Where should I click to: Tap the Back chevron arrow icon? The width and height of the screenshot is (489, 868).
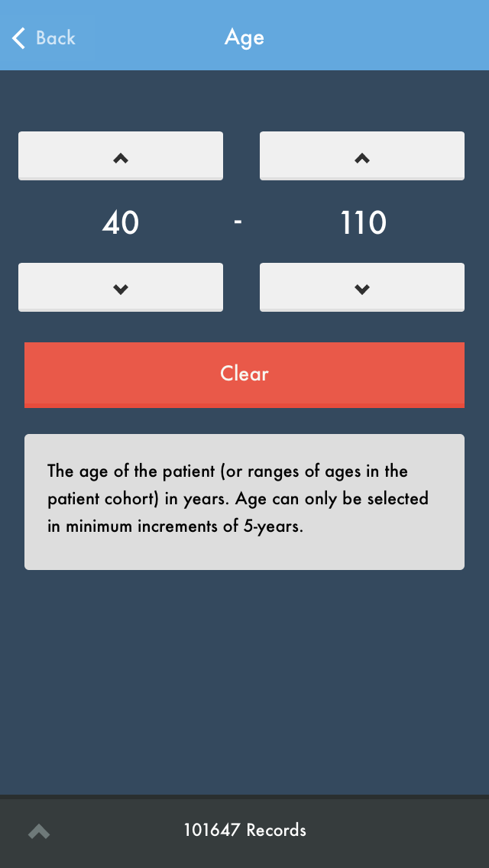click(x=18, y=37)
